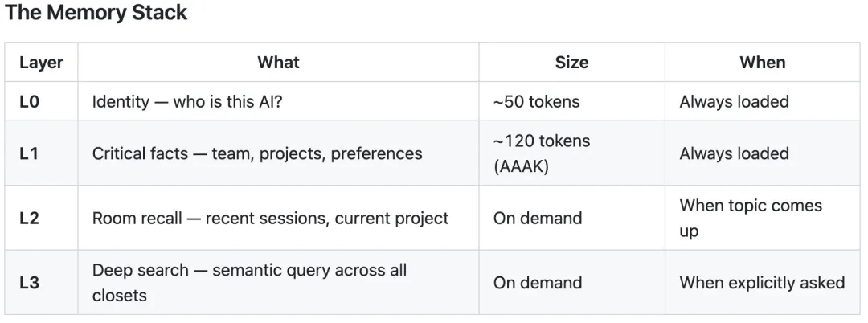Click the "~50 tokens" size cell
This screenshot has height=323, width=868.
(x=536, y=102)
